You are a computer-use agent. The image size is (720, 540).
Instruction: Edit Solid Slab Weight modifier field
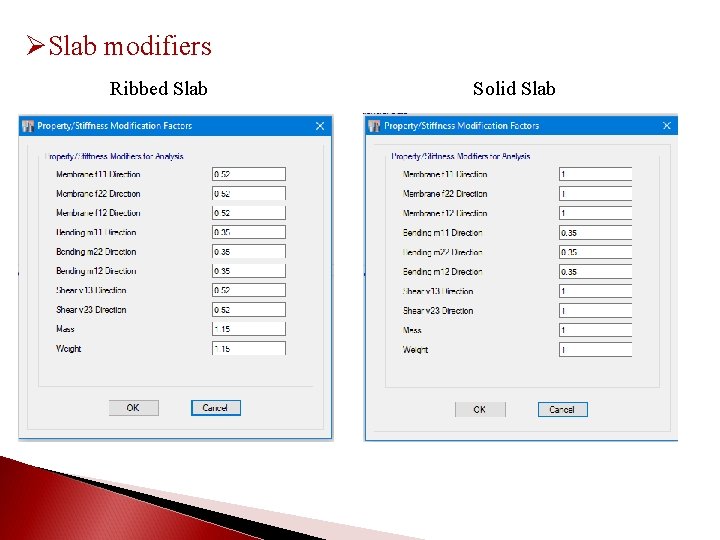coord(596,350)
